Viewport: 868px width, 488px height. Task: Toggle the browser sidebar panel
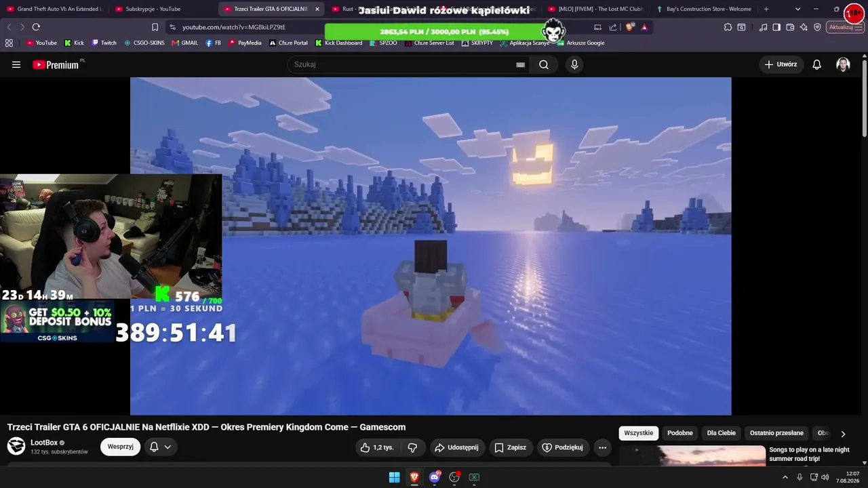click(776, 27)
